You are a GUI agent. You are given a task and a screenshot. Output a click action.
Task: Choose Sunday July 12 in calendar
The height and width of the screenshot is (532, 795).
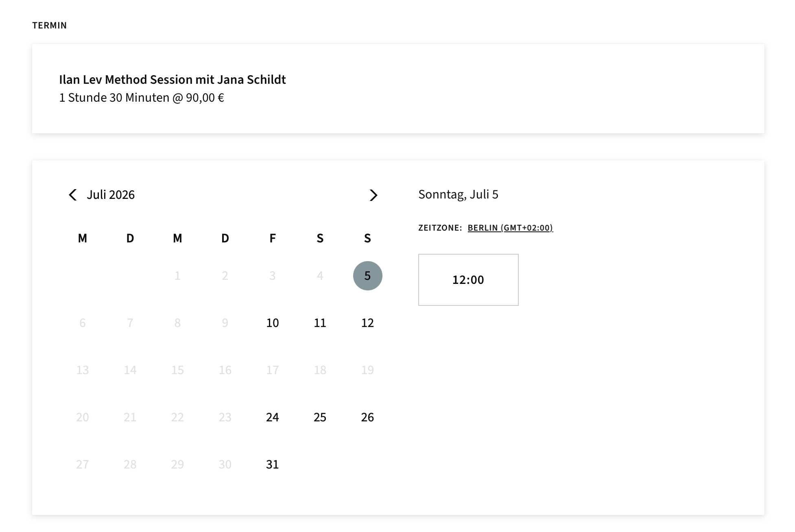tap(367, 323)
